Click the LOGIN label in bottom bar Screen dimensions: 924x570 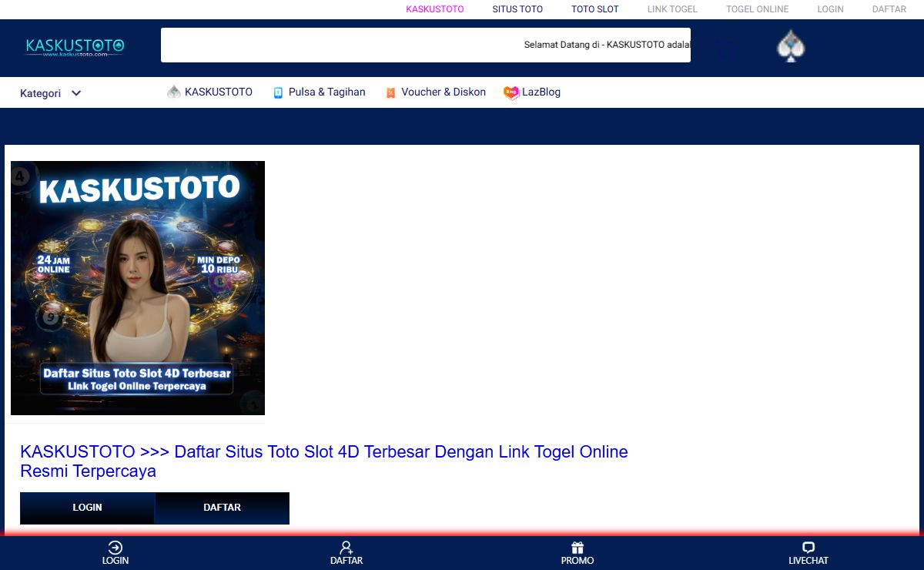point(115,561)
